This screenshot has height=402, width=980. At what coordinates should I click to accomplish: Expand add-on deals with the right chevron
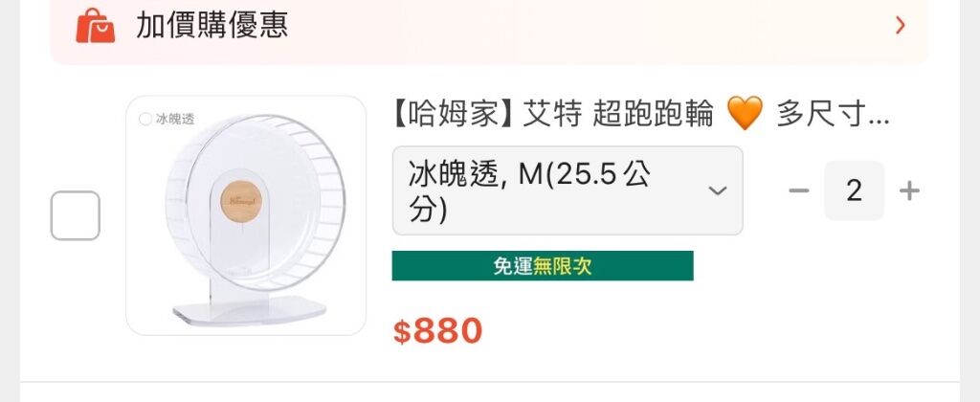(x=900, y=26)
